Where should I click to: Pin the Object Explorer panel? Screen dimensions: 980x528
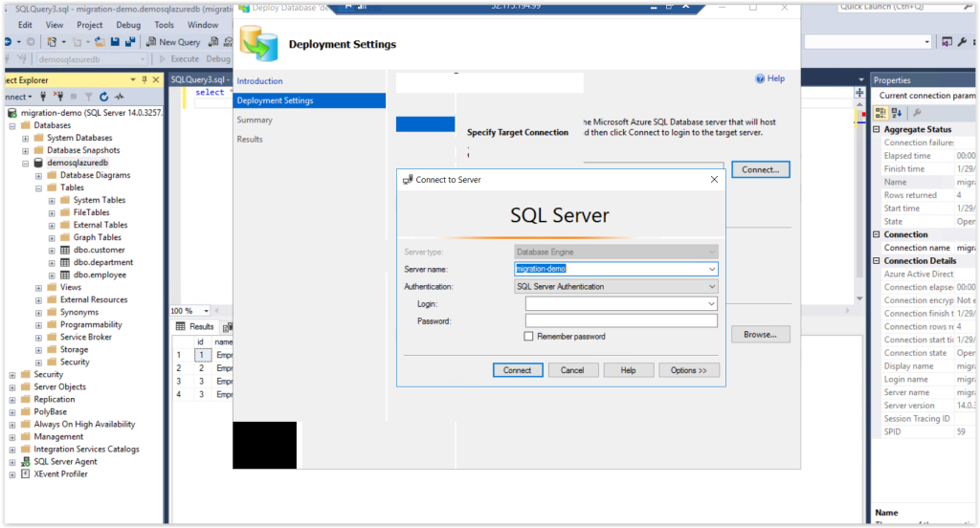click(x=145, y=80)
